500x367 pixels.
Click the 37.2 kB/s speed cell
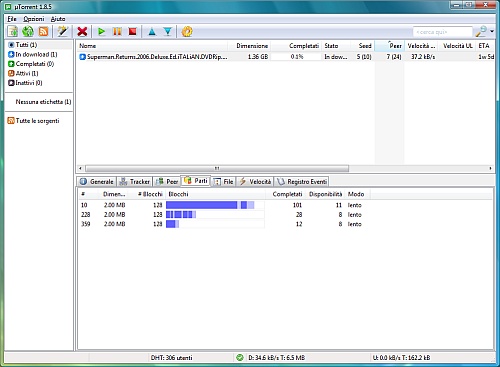423,57
